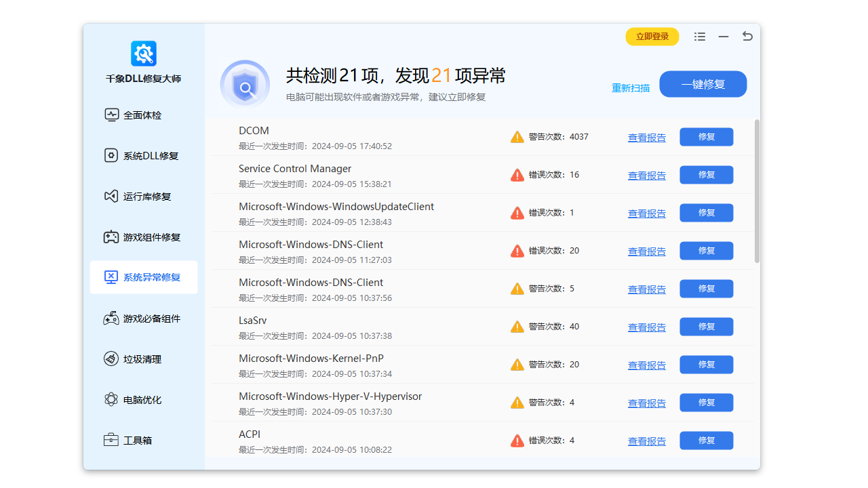Select the 游戏组件修复 gamepad icon
The height and width of the screenshot is (488, 868).
coord(112,237)
